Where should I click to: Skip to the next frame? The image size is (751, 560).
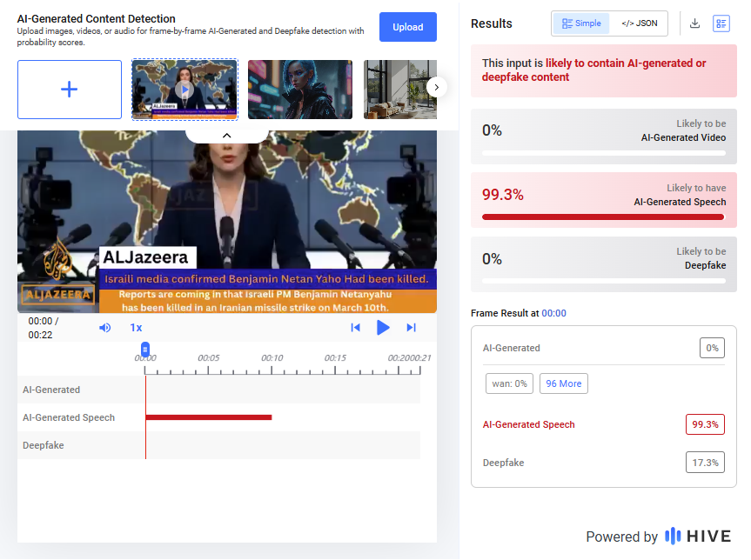[x=410, y=327]
